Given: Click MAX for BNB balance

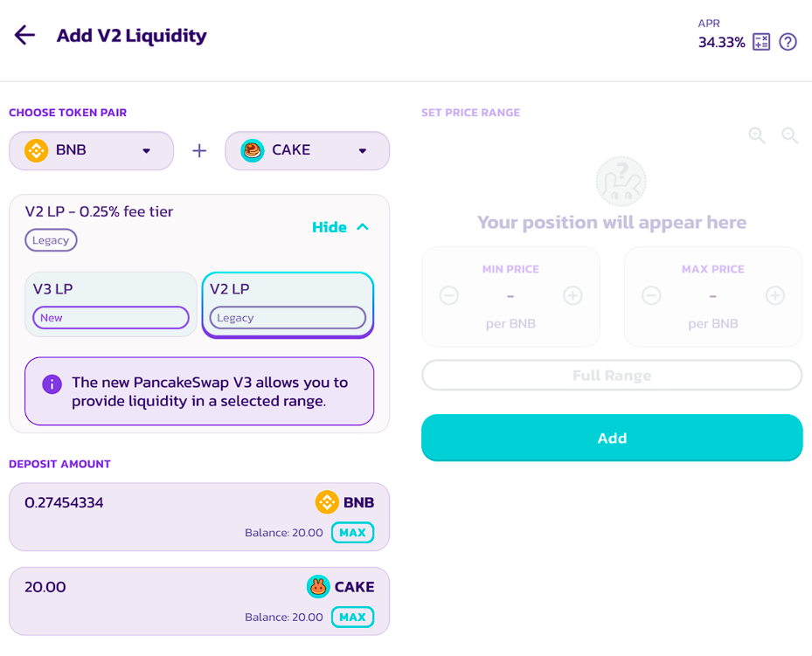Looking at the screenshot, I should (352, 533).
